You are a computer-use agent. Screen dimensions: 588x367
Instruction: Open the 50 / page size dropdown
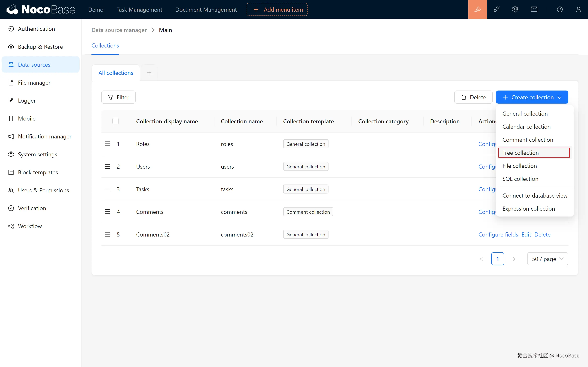(x=547, y=259)
